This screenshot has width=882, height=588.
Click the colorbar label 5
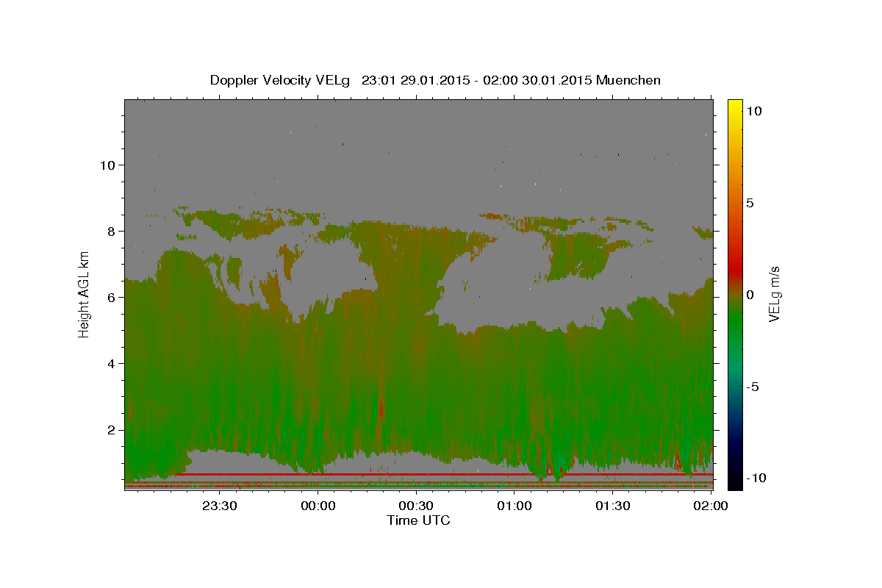750,203
